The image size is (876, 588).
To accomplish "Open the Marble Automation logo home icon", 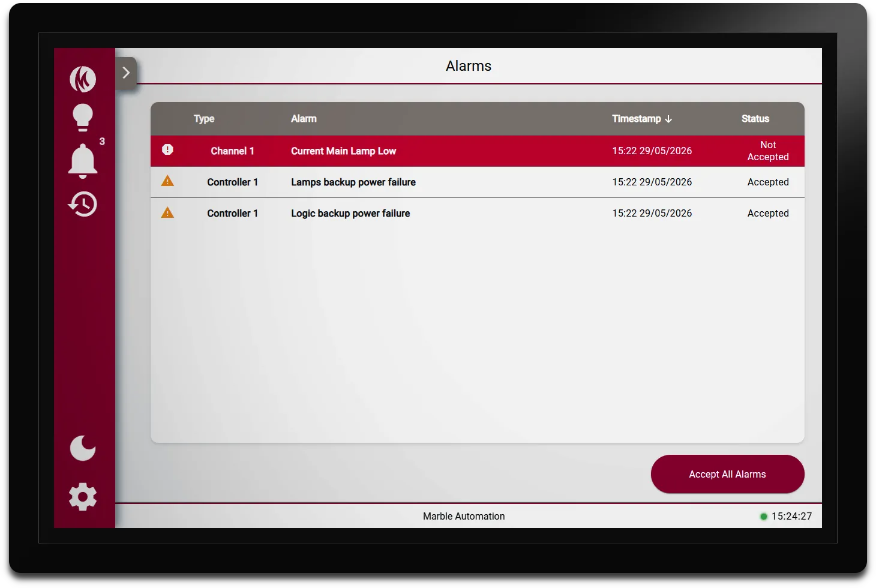I will [83, 79].
